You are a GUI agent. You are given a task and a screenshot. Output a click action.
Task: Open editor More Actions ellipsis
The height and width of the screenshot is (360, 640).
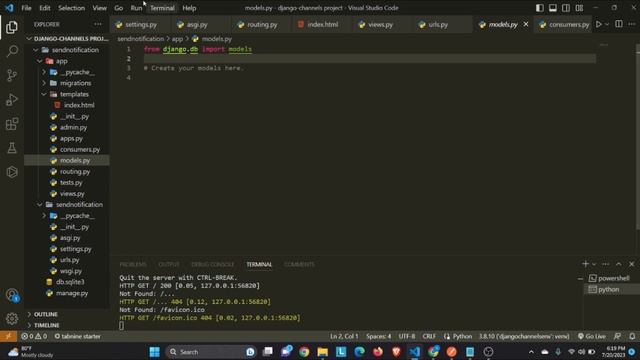pyautogui.click(x=631, y=24)
